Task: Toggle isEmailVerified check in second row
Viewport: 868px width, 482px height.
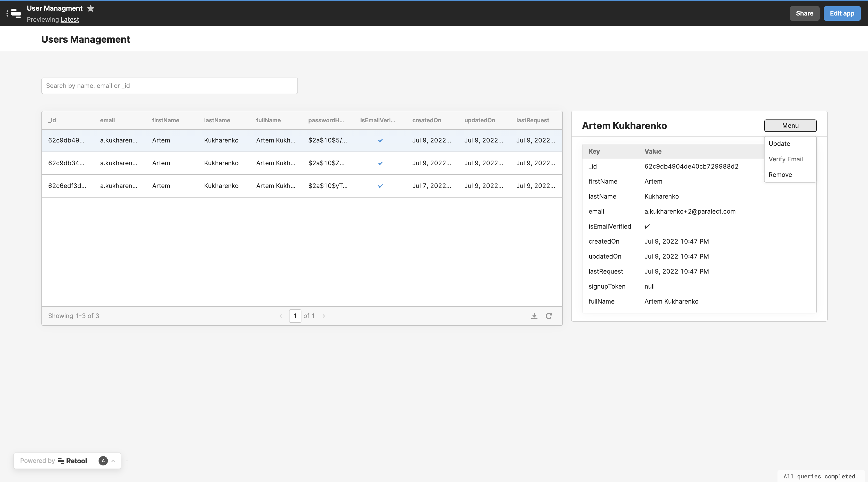Action: (380, 163)
